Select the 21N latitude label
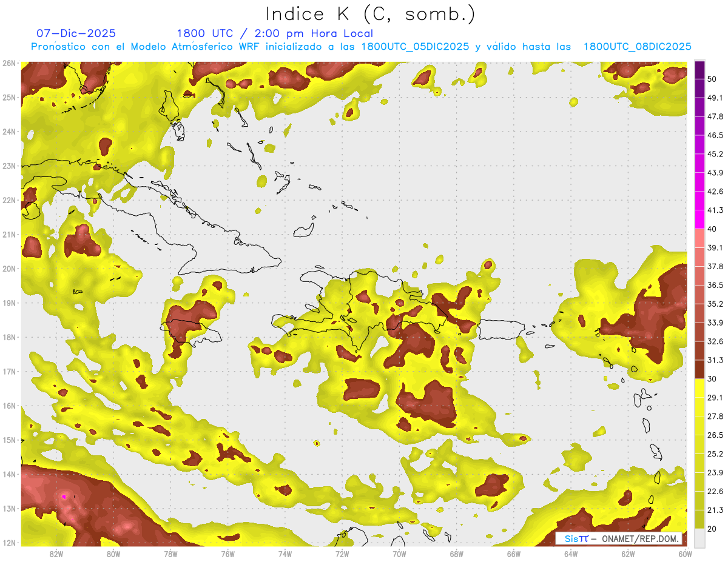The width and height of the screenshot is (728, 562). [x=9, y=234]
